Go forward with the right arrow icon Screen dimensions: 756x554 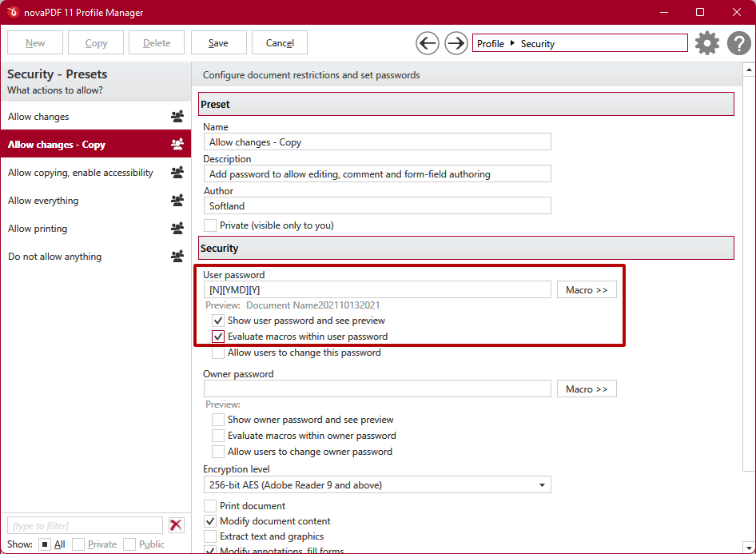pos(456,43)
